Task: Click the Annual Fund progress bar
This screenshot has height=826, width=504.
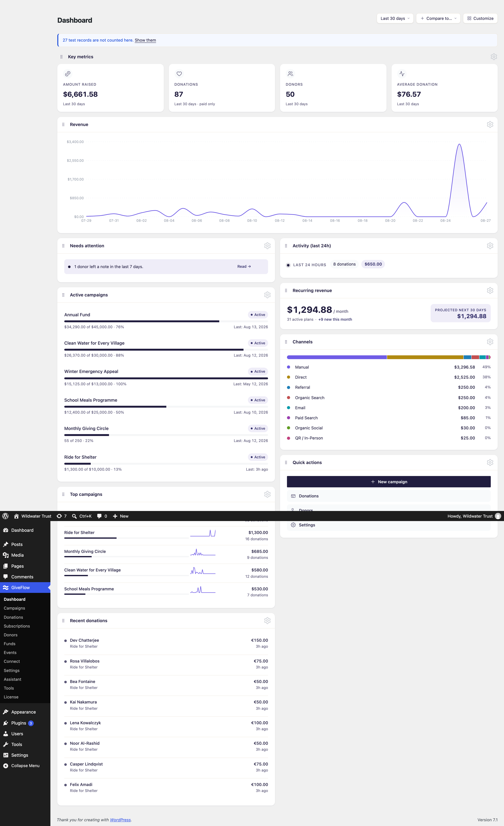Action: click(x=166, y=321)
